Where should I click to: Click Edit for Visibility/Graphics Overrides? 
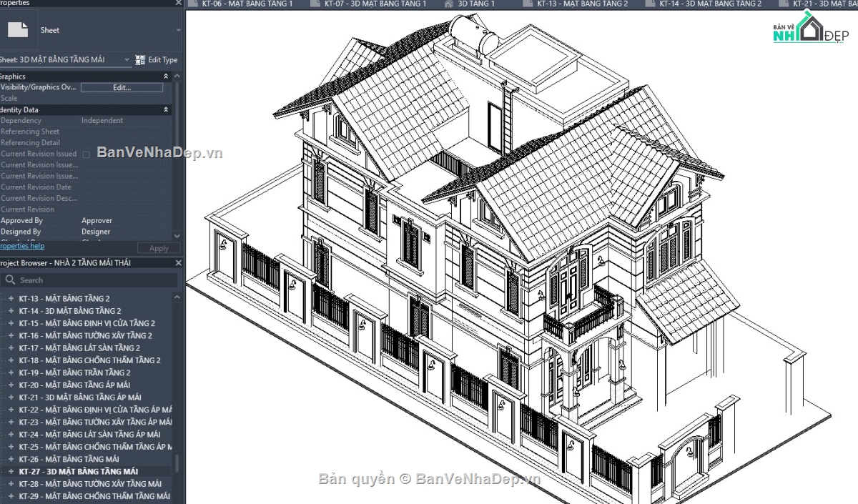coord(122,87)
